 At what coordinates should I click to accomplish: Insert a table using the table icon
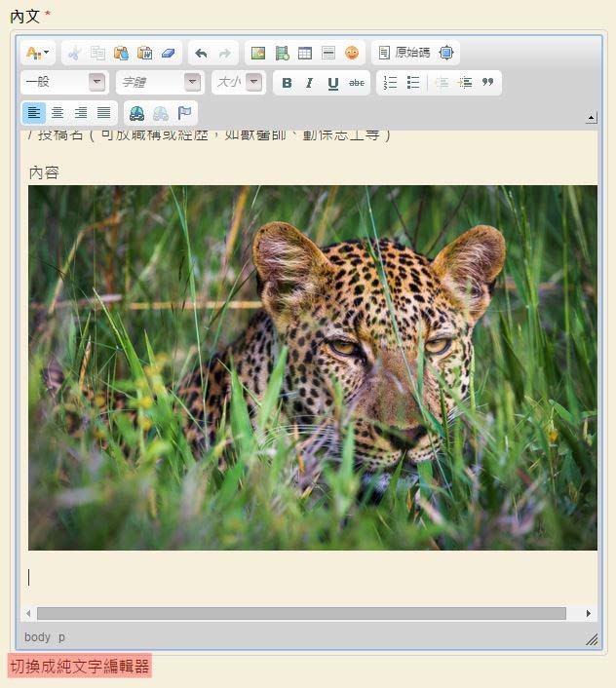305,53
